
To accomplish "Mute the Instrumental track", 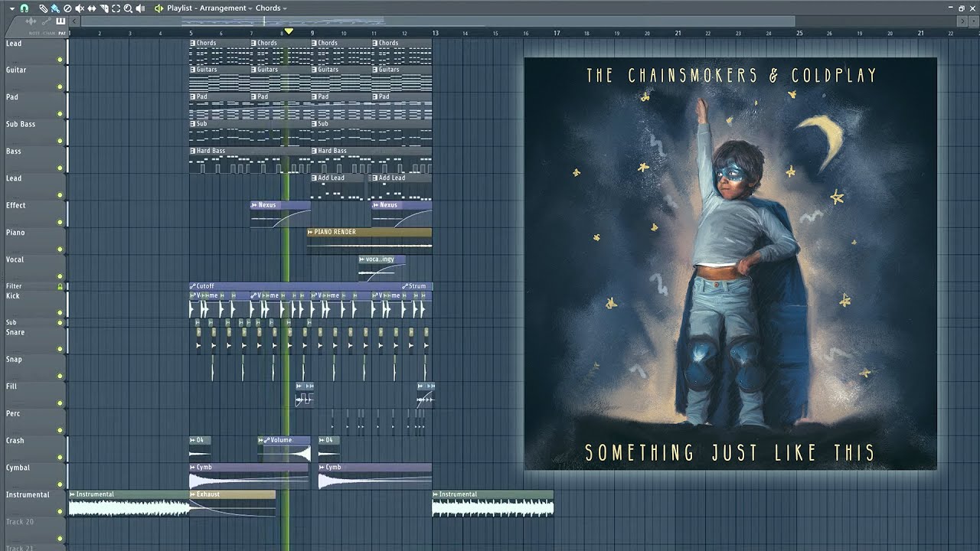I will click(60, 511).
